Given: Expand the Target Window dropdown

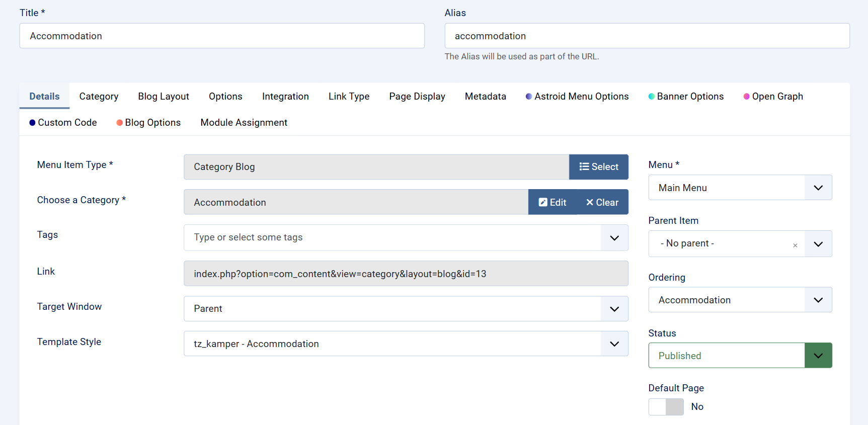Looking at the screenshot, I should [x=614, y=309].
